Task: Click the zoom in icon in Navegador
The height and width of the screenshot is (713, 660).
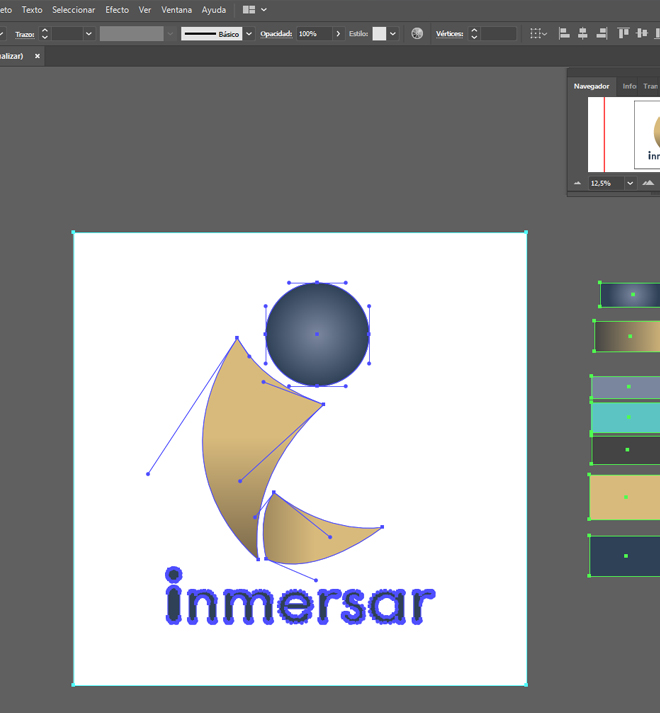Action: [x=648, y=183]
